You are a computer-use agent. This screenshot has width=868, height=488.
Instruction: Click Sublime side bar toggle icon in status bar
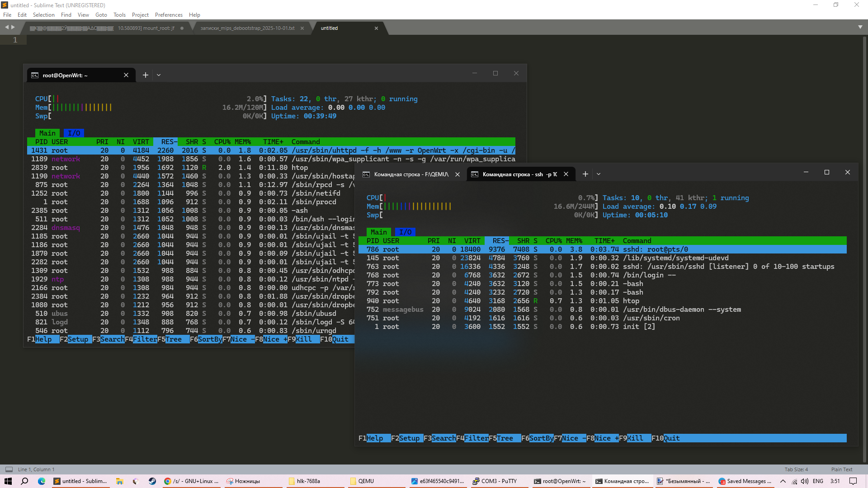click(x=9, y=469)
